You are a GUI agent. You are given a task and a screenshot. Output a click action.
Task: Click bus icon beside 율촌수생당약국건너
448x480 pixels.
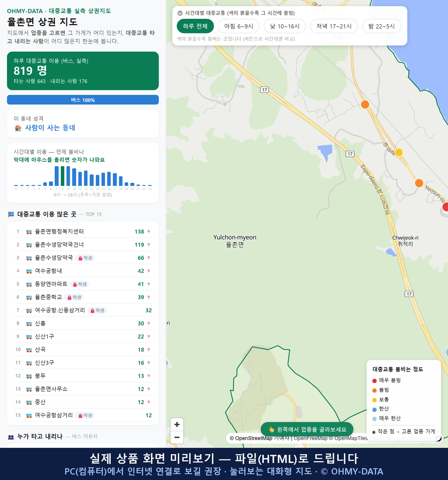pos(29,245)
